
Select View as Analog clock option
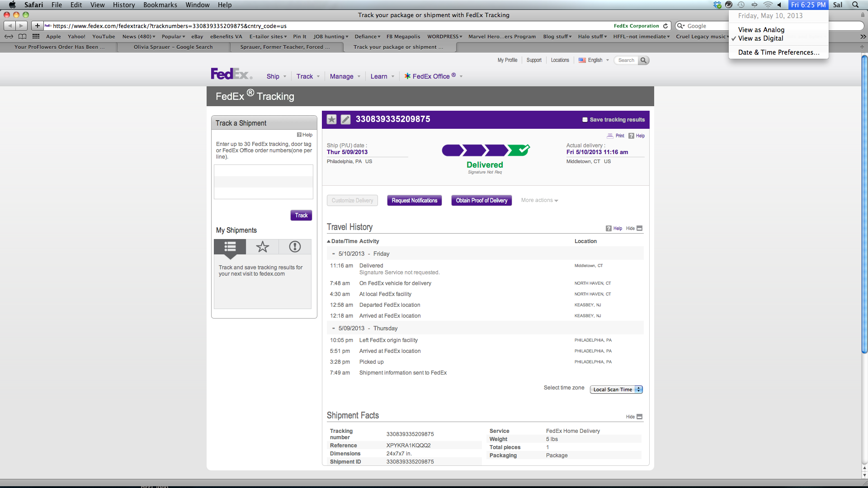[761, 30]
